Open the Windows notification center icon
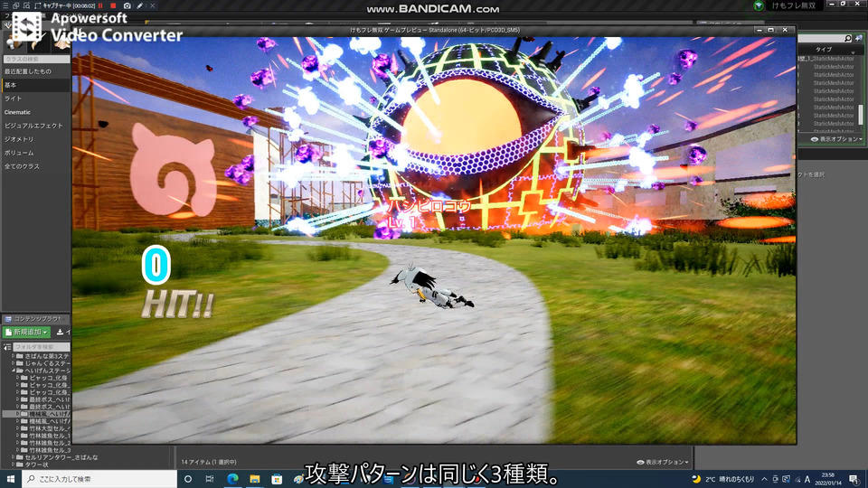 click(x=854, y=479)
